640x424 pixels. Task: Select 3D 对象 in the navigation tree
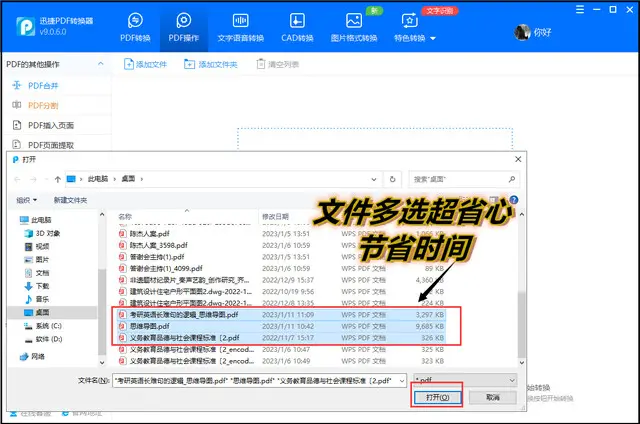[47, 233]
